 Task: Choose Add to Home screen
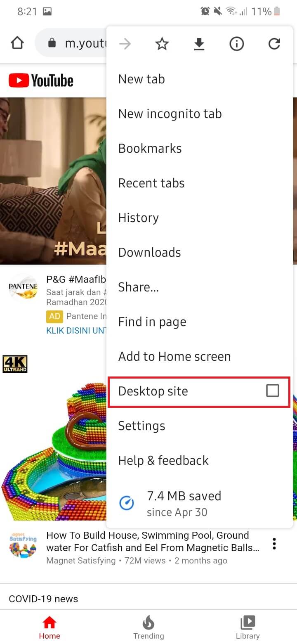click(x=174, y=356)
